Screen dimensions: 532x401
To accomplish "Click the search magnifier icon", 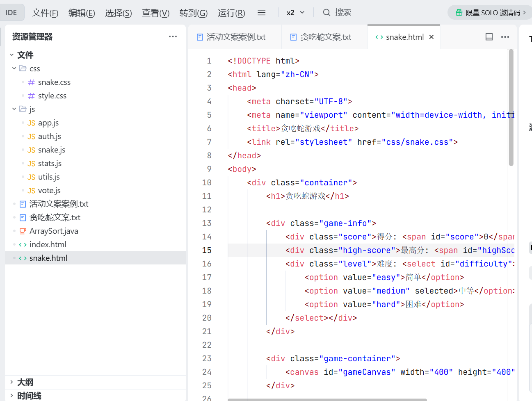I will 327,13.
